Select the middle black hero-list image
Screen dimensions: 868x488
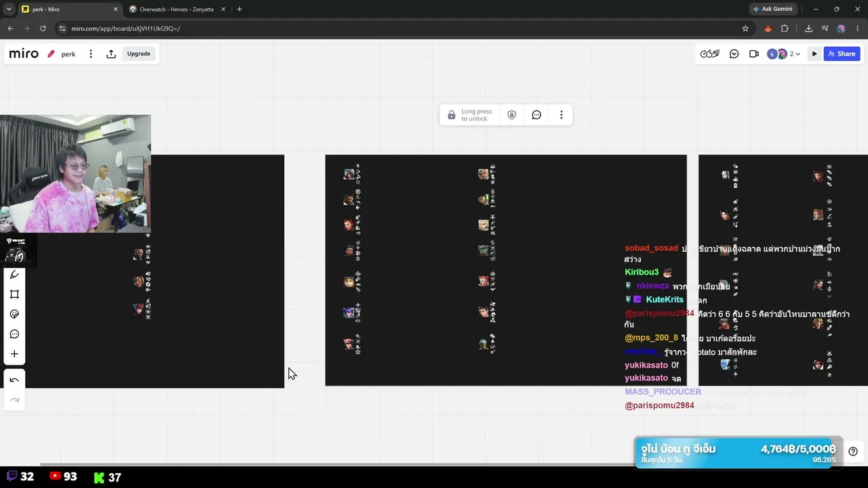506,270
